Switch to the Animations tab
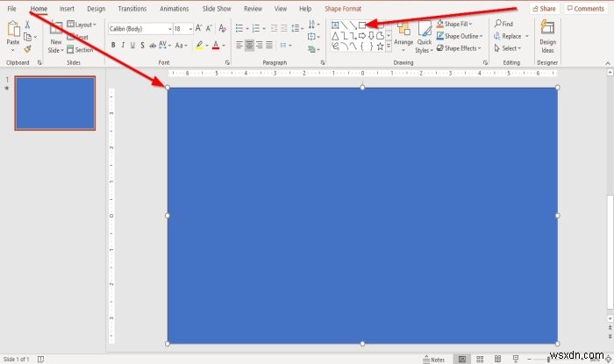The width and height of the screenshot is (614, 364). [175, 9]
